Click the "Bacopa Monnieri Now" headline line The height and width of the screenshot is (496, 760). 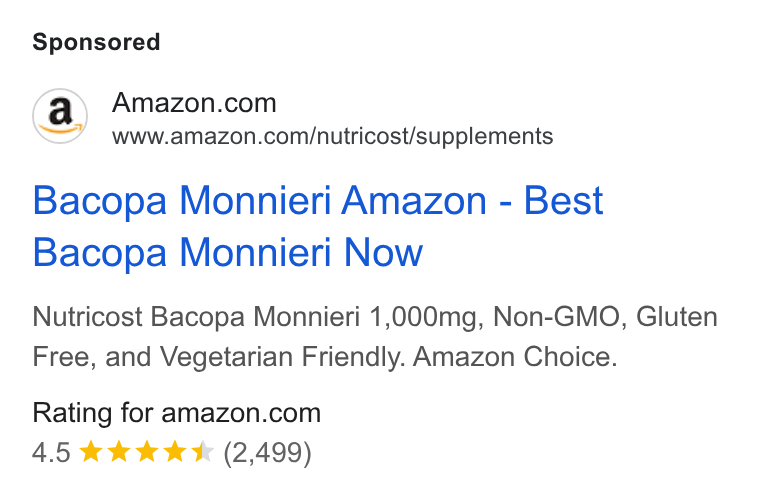pos(228,253)
